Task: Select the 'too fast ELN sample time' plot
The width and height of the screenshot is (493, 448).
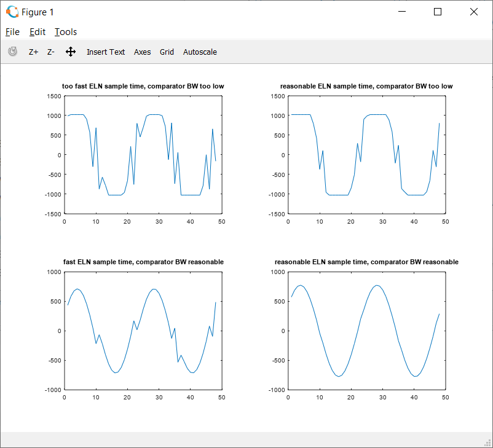Action: click(143, 154)
